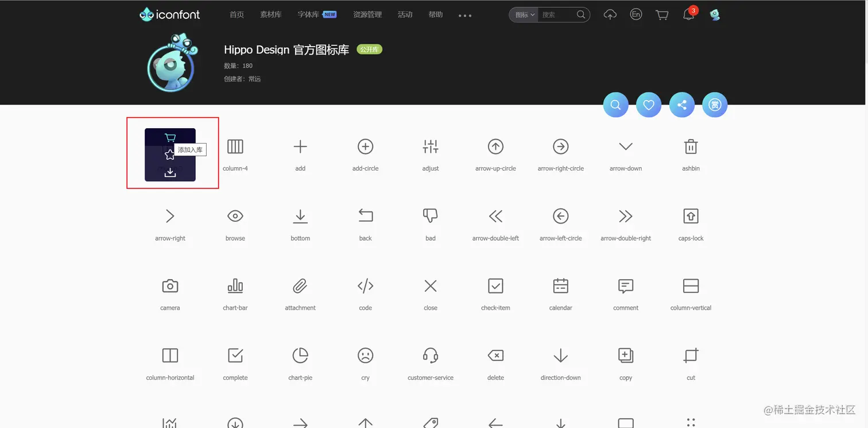Select the attachment paperclip icon
Viewport: 868px width, 428px height.
[x=300, y=286]
